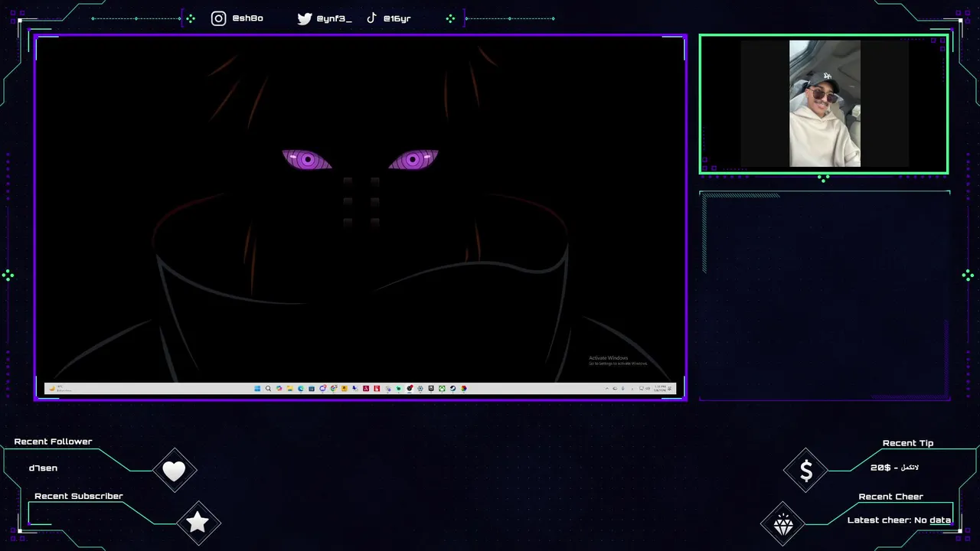Open Microsoft Edge from the taskbar

click(301, 389)
